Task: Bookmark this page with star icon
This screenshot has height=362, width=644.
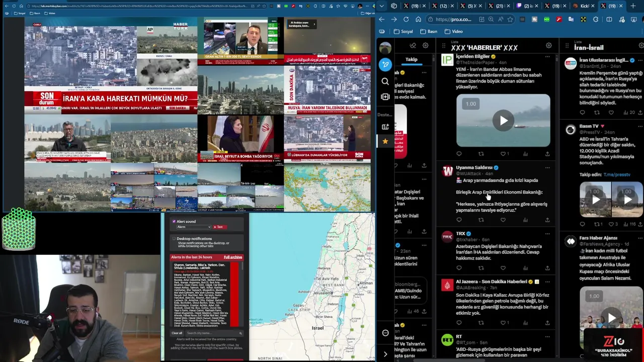Action: 510,19
